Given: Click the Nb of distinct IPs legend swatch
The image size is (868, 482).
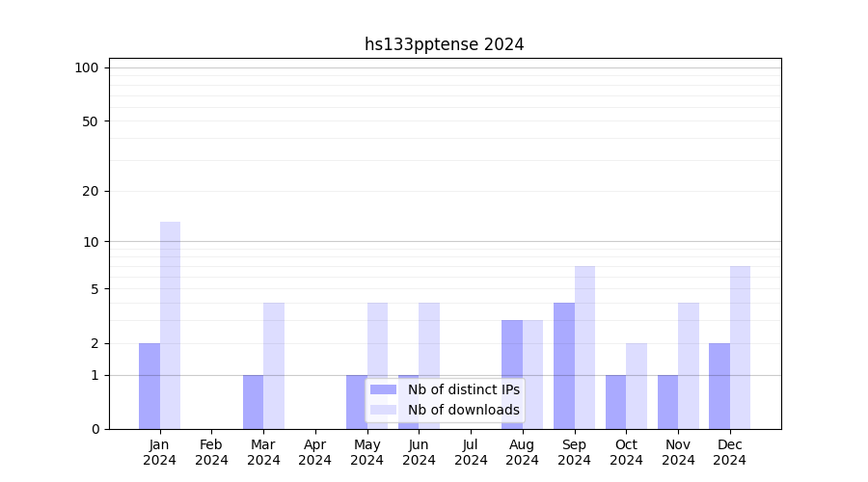Looking at the screenshot, I should 383,389.
